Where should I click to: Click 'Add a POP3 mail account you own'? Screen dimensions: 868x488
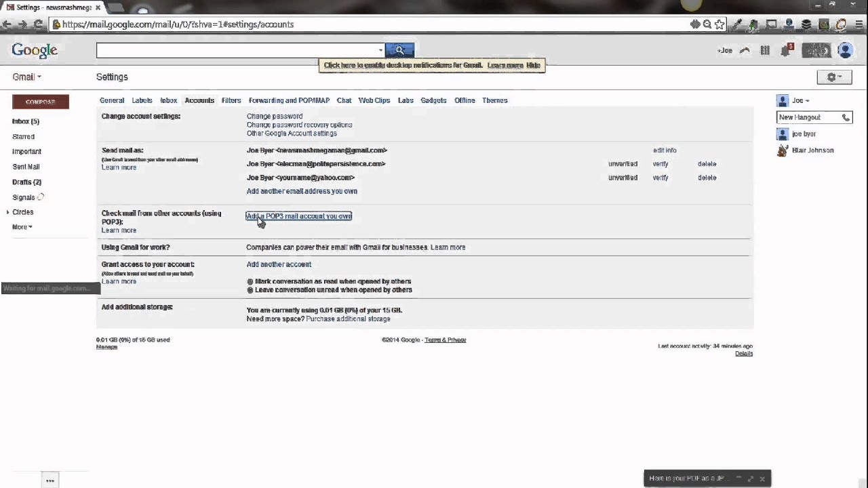[x=299, y=216]
